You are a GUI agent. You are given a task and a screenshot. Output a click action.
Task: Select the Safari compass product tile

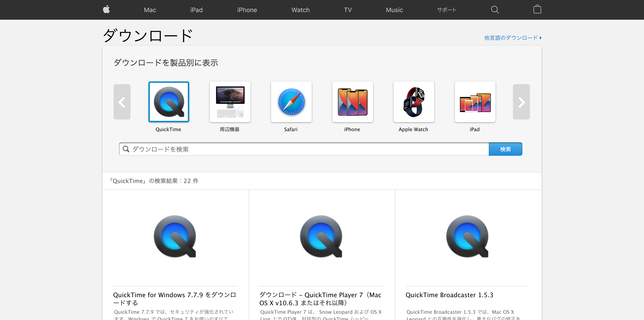(x=291, y=102)
